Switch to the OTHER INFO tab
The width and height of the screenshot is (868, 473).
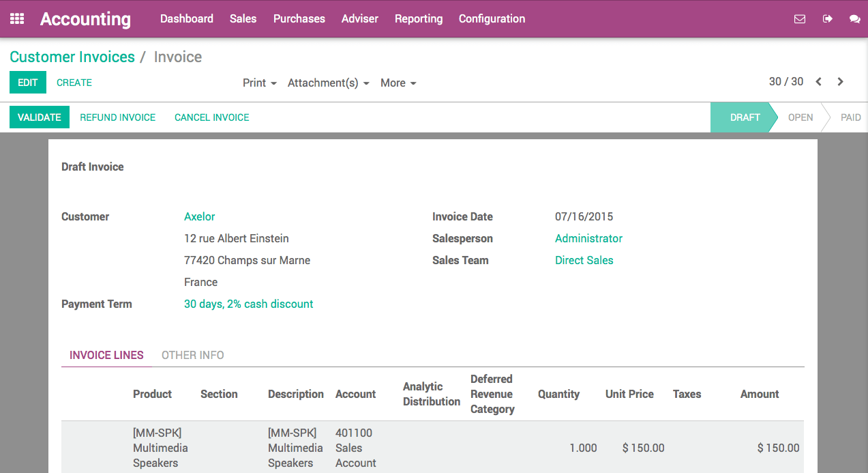point(193,355)
